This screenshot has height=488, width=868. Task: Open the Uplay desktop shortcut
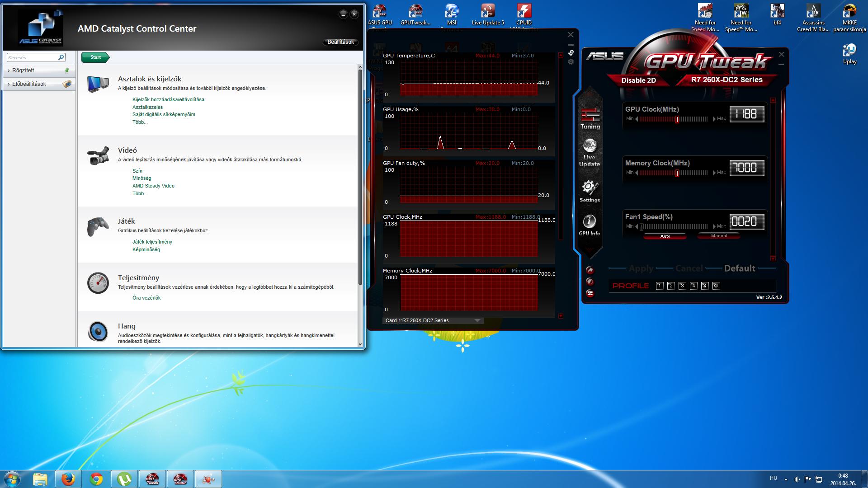click(x=849, y=54)
